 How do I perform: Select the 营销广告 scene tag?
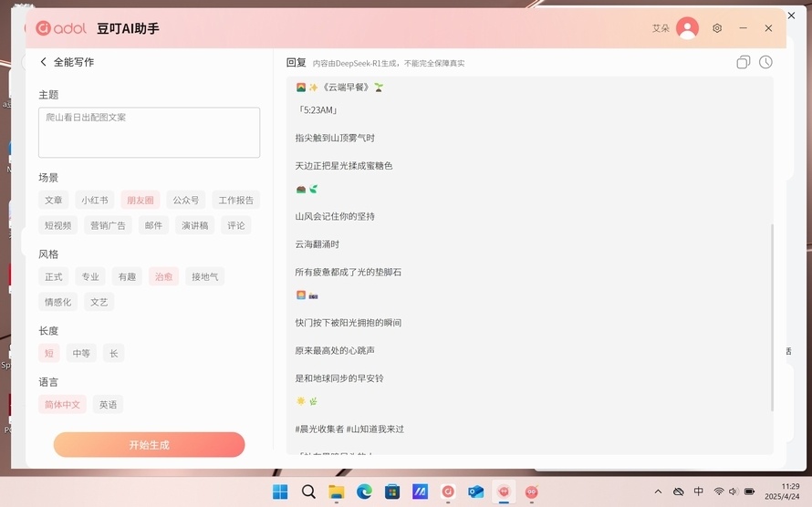point(108,225)
